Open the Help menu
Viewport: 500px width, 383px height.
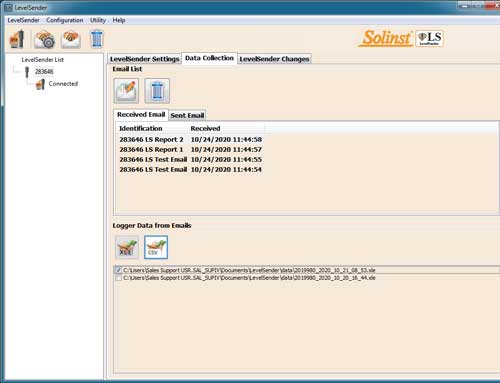(x=119, y=20)
